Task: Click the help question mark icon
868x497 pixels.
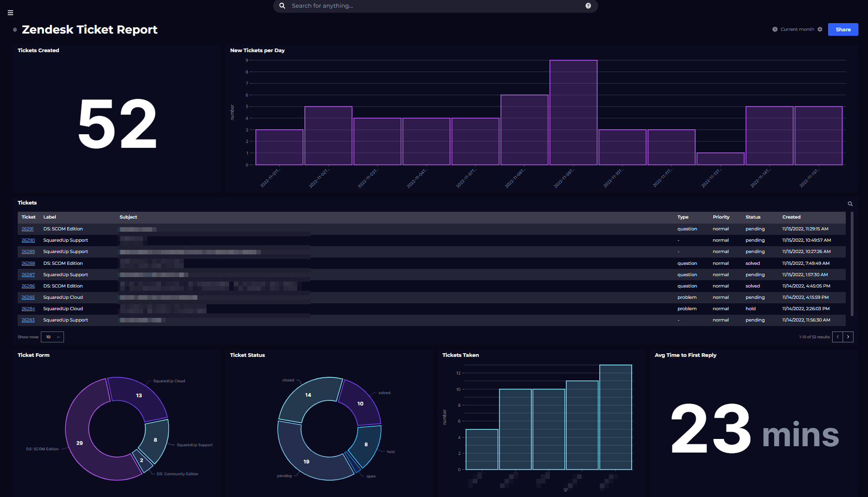Action: pos(588,6)
